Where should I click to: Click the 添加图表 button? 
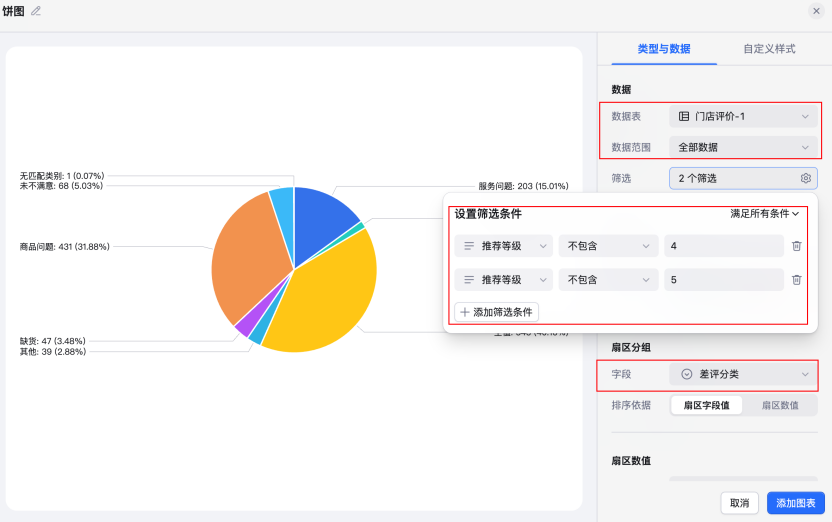[x=795, y=503]
